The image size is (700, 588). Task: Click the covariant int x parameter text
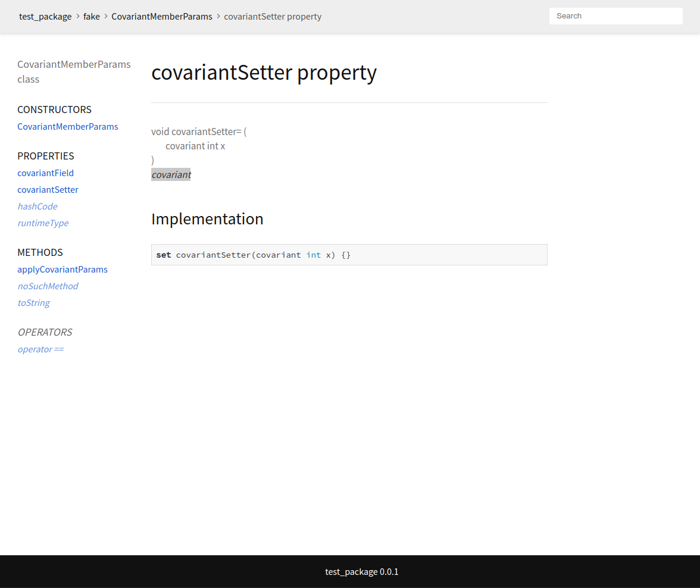click(195, 146)
